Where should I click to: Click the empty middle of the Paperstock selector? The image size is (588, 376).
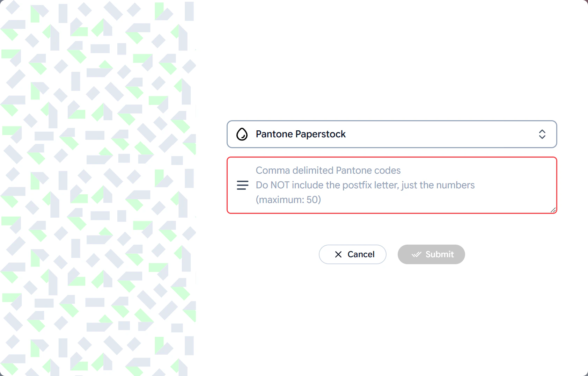(x=440, y=134)
